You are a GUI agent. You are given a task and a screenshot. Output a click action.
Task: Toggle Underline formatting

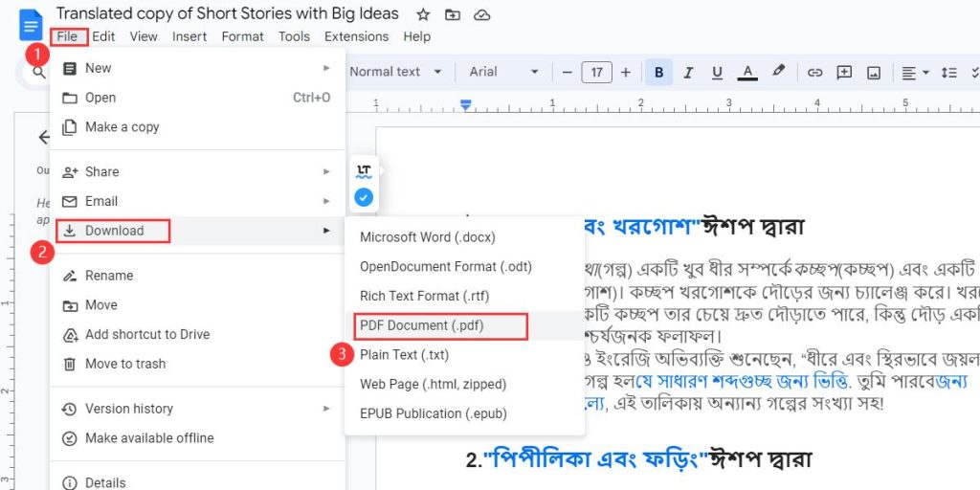(718, 73)
